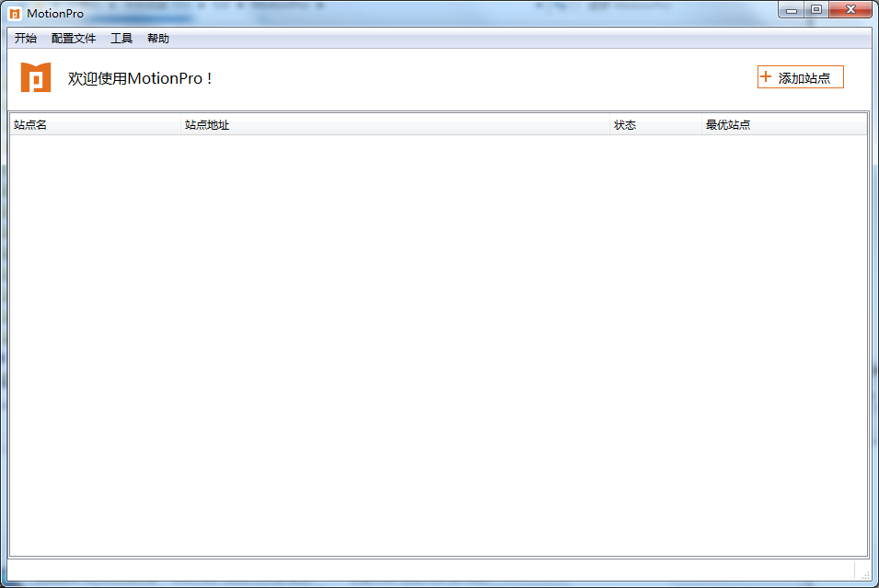Open the 工具 menu
This screenshot has height=588, width=879.
pos(121,38)
